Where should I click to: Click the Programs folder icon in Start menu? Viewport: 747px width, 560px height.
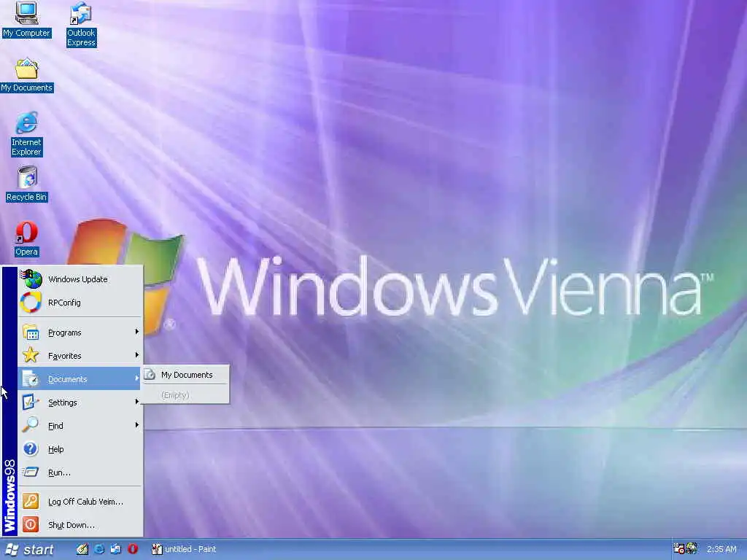[31, 332]
